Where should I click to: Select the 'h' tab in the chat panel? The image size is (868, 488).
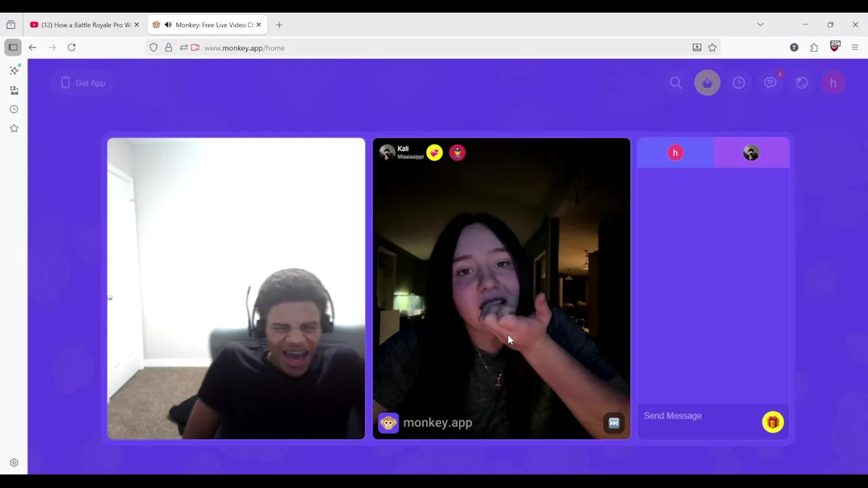pos(675,152)
